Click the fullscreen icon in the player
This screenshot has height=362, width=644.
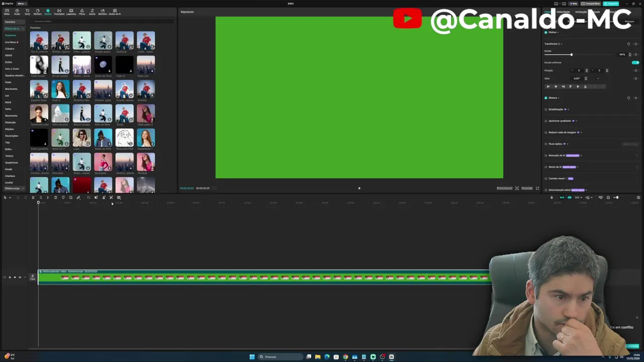(x=537, y=188)
